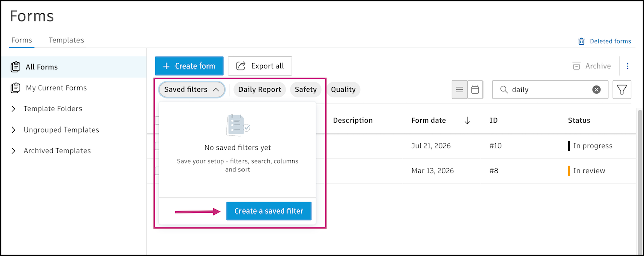Select All Forms in the sidebar
Screen dimensions: 644x256
coord(73,67)
